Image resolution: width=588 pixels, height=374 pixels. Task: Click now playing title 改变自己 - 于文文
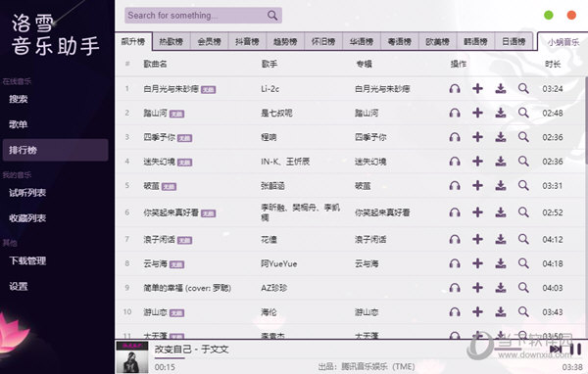[x=192, y=350]
